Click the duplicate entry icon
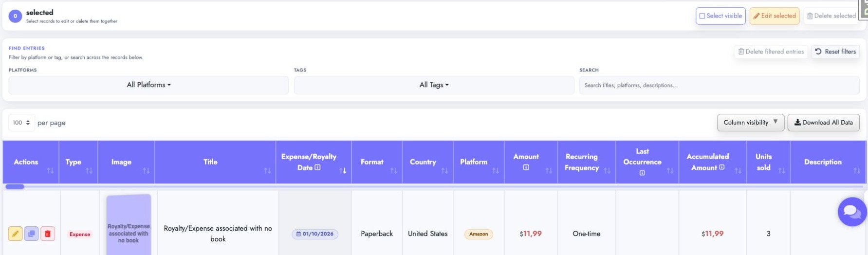868x255 pixels. click(31, 234)
